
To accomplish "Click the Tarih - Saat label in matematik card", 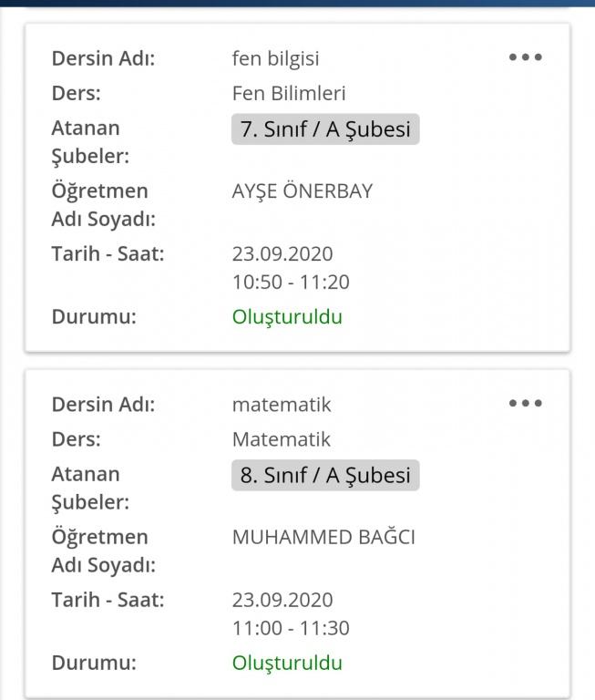I will pyautogui.click(x=108, y=600).
